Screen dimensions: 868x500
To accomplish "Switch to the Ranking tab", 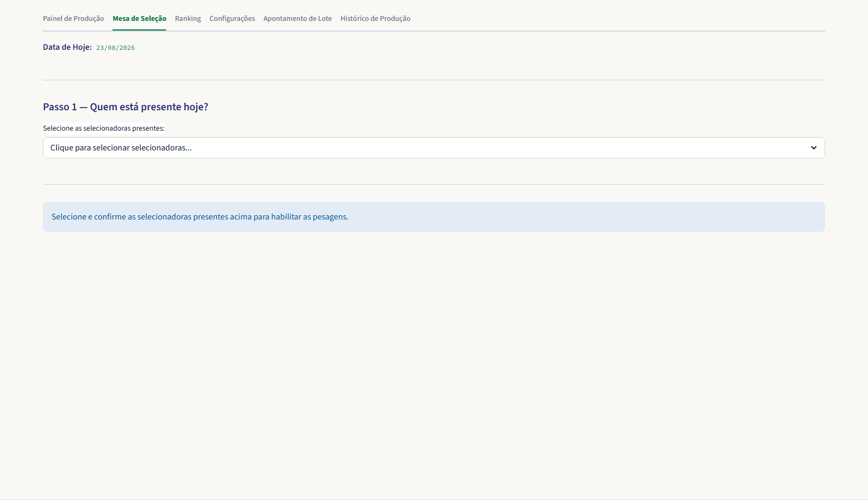I will pyautogui.click(x=188, y=18).
